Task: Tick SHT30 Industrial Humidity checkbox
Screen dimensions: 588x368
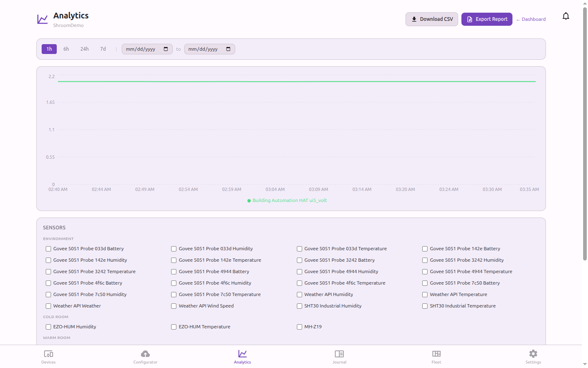Action: tap(299, 306)
